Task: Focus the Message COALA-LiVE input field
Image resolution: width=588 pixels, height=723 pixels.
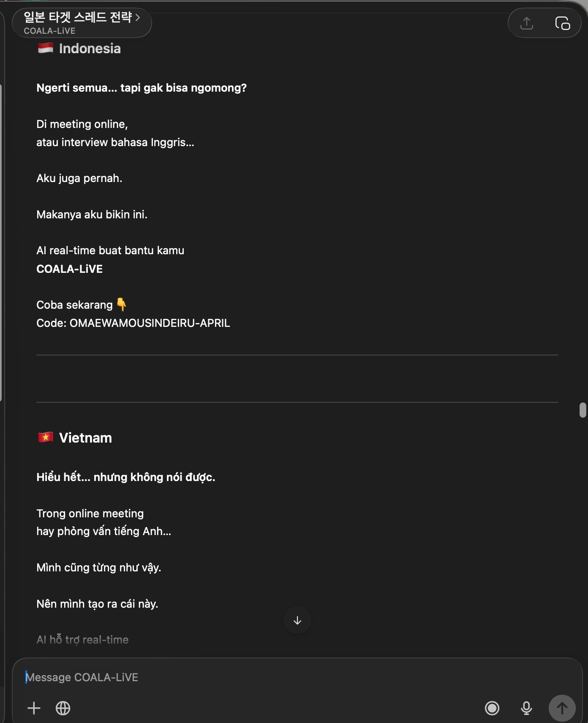Action: tap(253, 677)
